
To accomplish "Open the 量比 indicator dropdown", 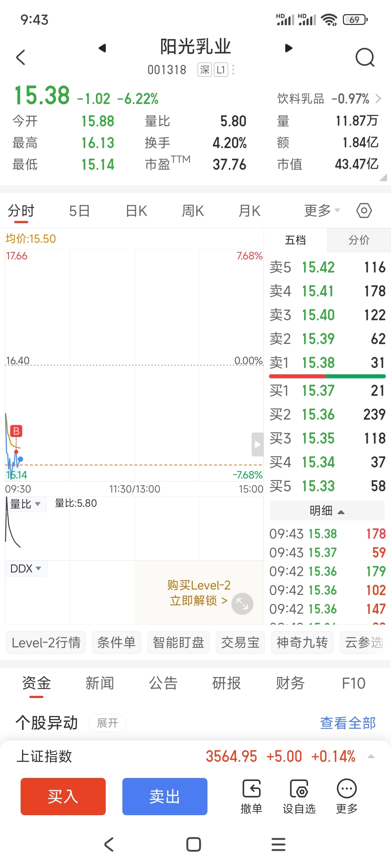I will pyautogui.click(x=25, y=504).
